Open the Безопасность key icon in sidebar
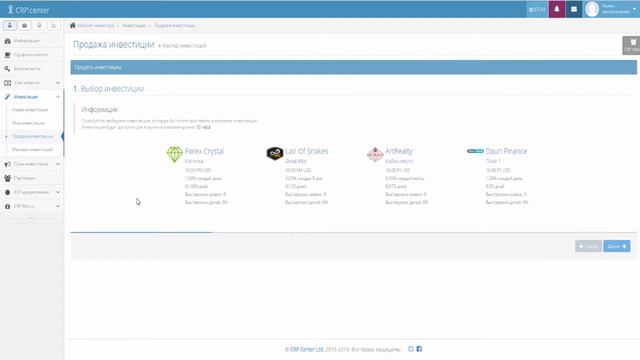640x360 pixels. [x=7, y=69]
